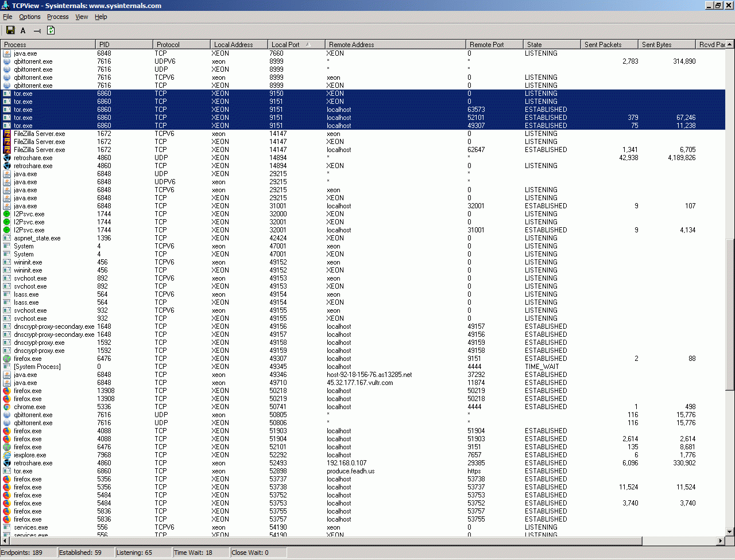Click the Local Port column header
This screenshot has height=560, width=735.
(296, 44)
